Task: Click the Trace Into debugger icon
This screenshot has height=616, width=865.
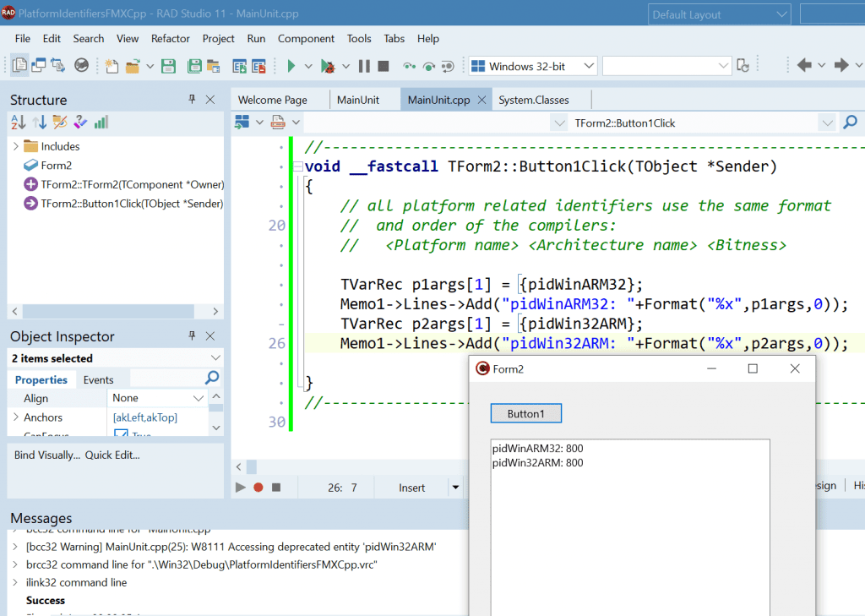Action: pos(409,66)
